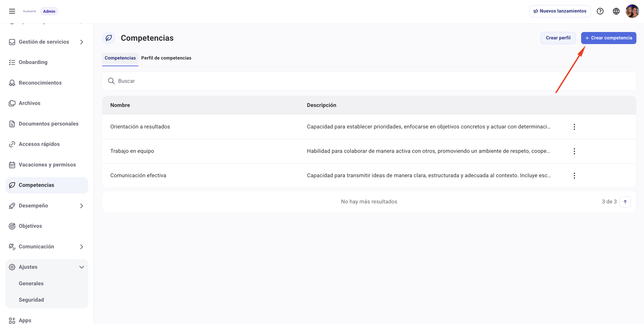Screen dimensions: 644x324
Task: Click the Crear competencia button
Action: click(x=608, y=38)
